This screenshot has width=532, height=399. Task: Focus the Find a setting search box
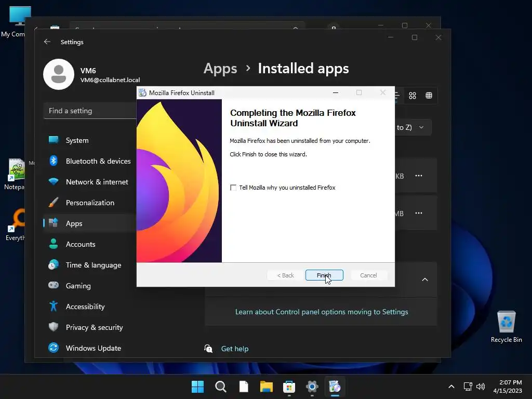tap(90, 111)
